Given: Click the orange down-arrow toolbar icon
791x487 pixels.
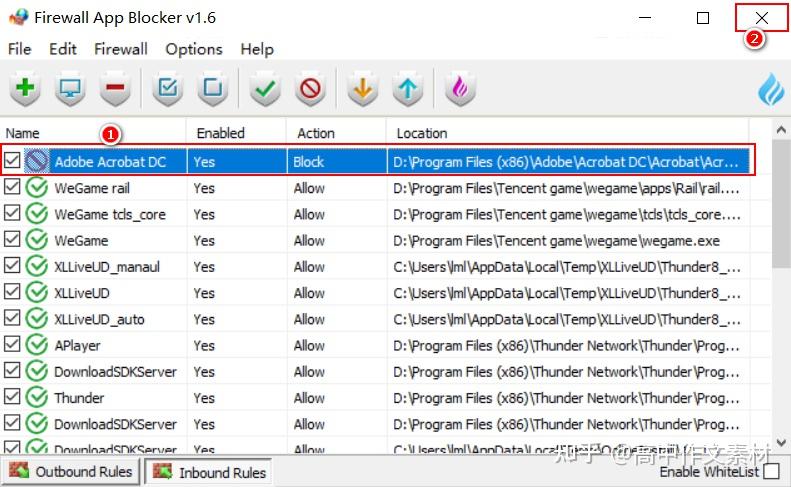Looking at the screenshot, I should 363,88.
